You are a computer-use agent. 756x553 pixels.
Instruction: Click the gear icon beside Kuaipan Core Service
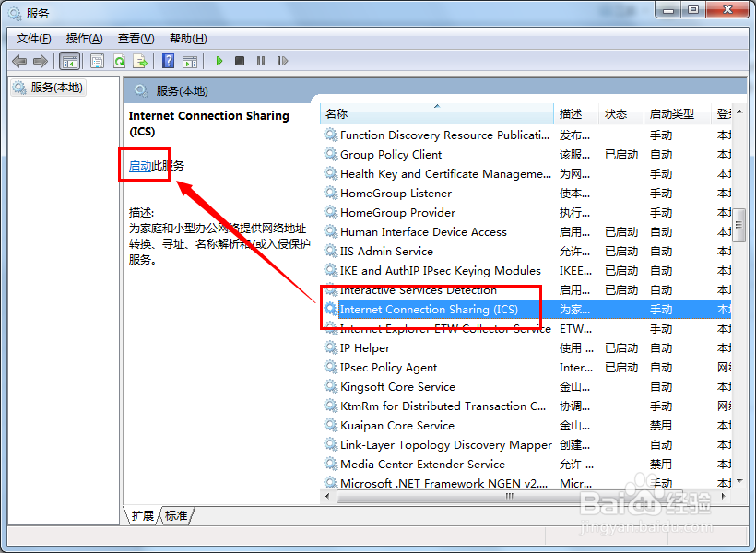click(x=331, y=425)
